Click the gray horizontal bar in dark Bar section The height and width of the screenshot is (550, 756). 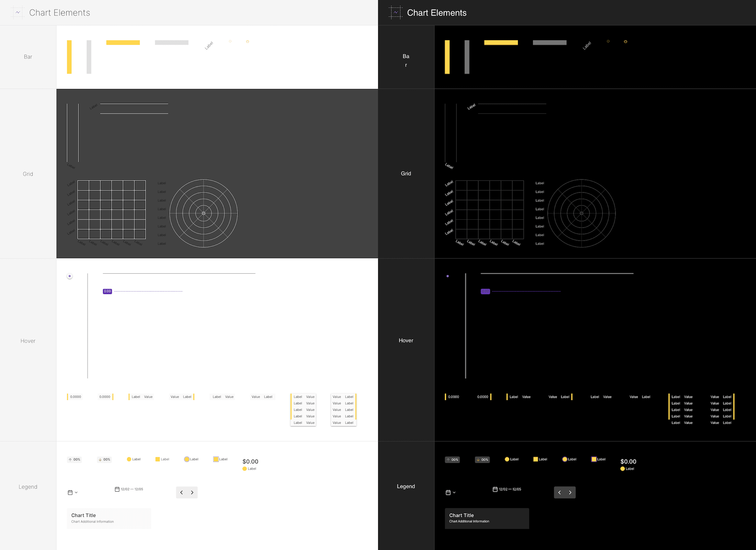(x=550, y=43)
